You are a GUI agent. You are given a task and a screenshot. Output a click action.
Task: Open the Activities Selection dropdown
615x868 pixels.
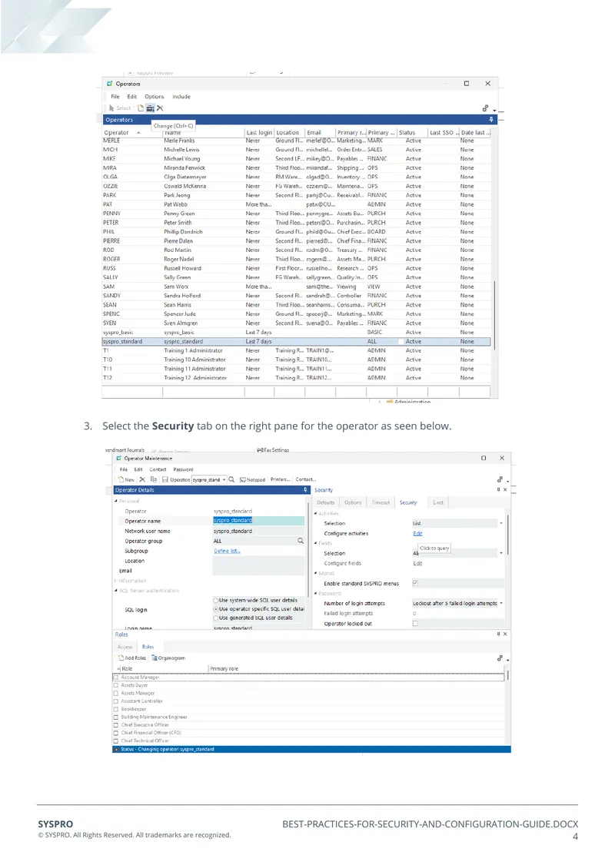coord(501,523)
